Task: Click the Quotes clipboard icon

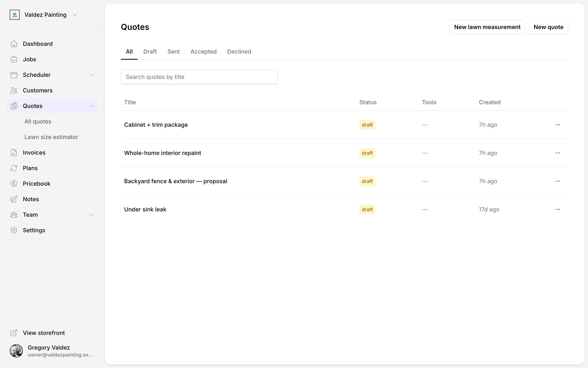Action: [14, 106]
